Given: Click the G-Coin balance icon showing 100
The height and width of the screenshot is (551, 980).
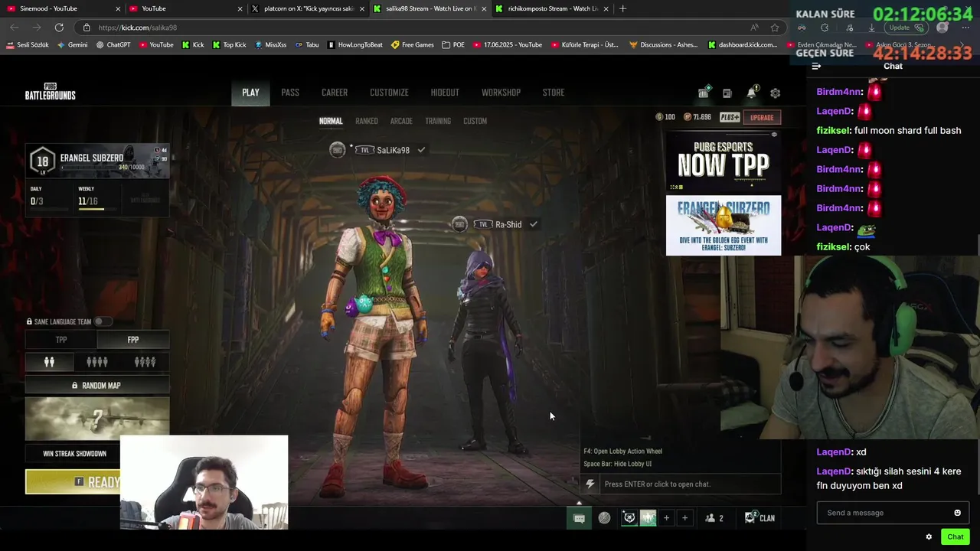Looking at the screenshot, I should point(659,117).
